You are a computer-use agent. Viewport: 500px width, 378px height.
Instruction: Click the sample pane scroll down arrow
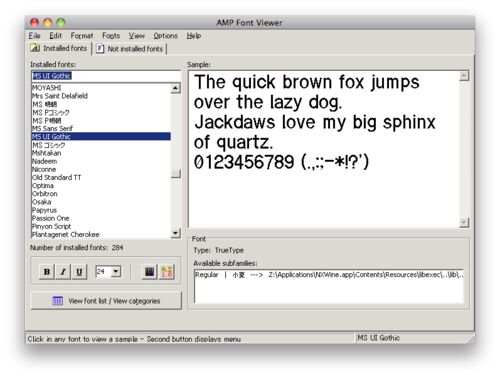[x=464, y=222]
